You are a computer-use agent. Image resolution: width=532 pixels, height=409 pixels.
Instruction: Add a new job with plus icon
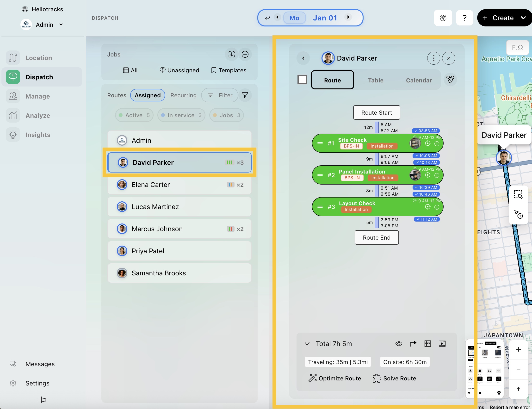(x=245, y=54)
